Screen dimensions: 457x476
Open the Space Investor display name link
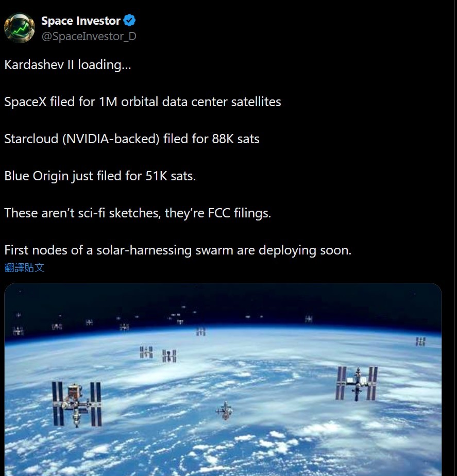click(81, 21)
